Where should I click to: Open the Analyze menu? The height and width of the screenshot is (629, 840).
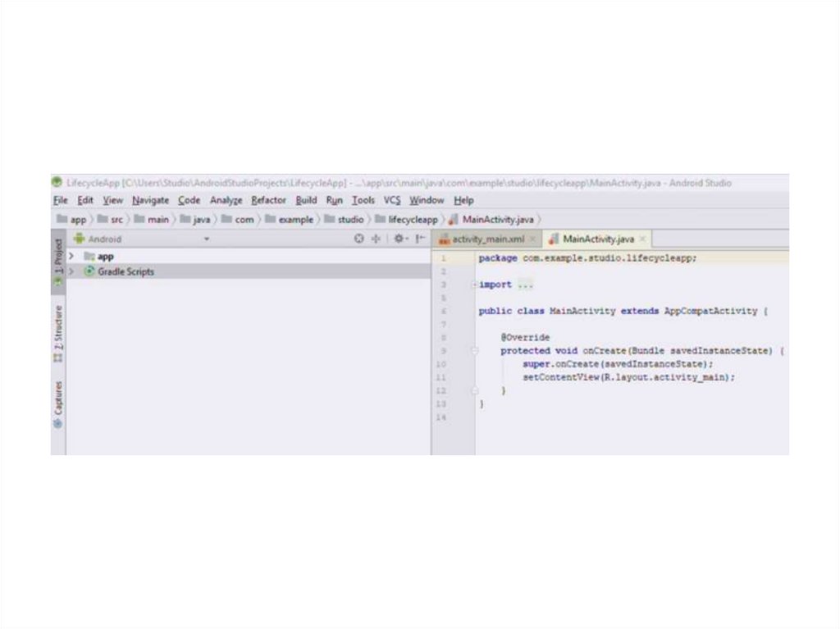226,200
